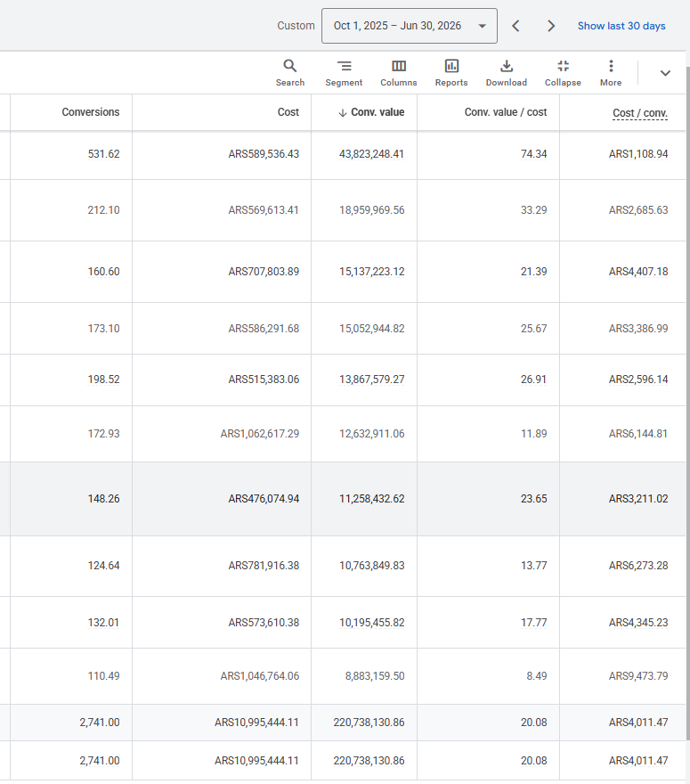Screen dimensions: 690x784
Task: Open the More options menu
Action: 611,73
